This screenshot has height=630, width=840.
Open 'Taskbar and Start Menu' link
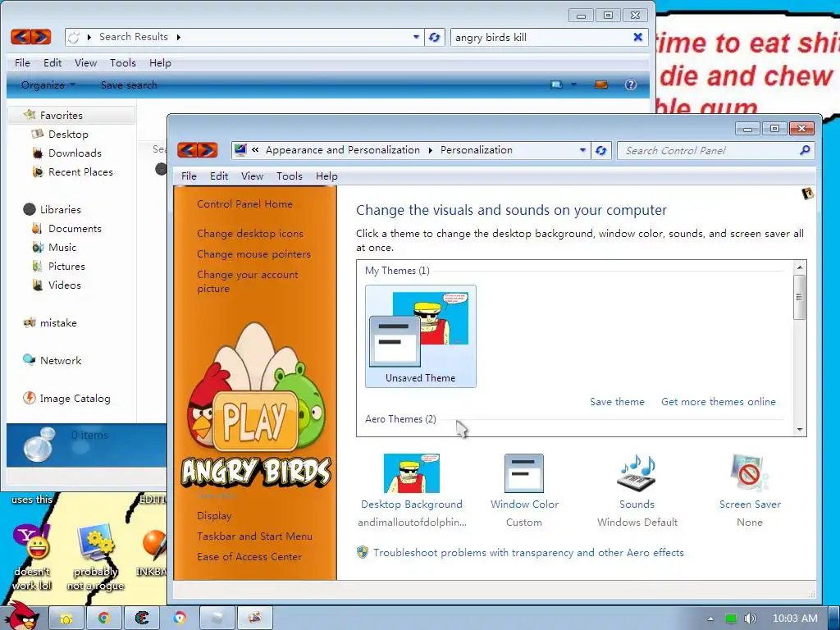254,536
